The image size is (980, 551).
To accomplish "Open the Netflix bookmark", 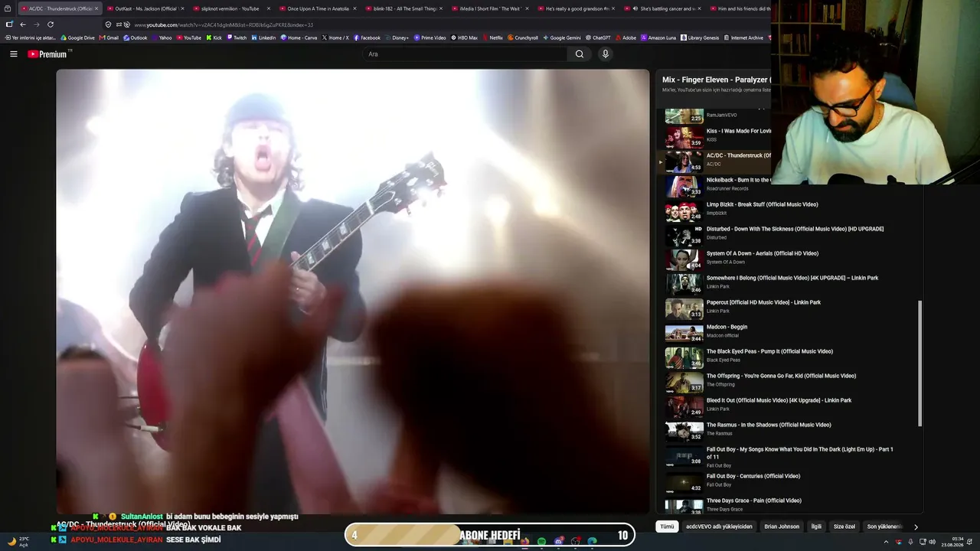I will tap(492, 37).
